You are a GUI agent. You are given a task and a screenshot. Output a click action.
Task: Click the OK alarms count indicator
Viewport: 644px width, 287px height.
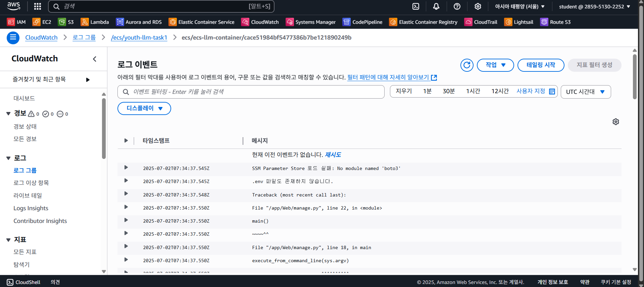[x=48, y=114]
